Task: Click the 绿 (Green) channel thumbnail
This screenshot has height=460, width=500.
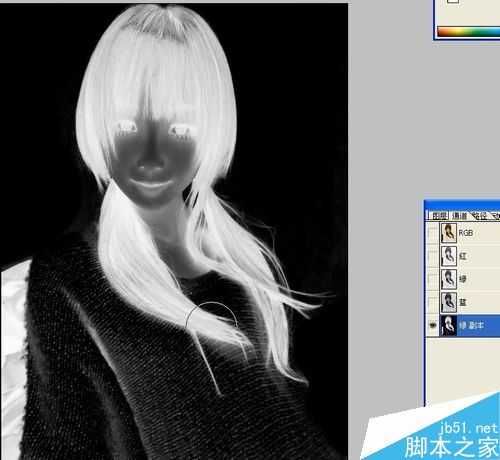Action: pos(449,279)
